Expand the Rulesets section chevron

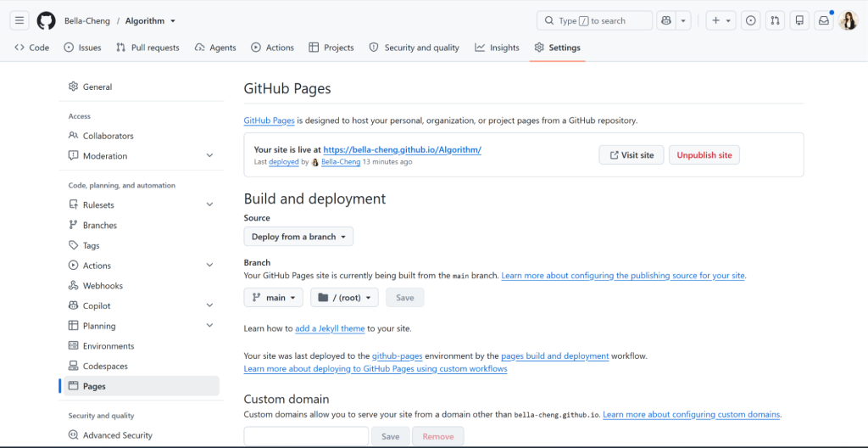coord(210,204)
